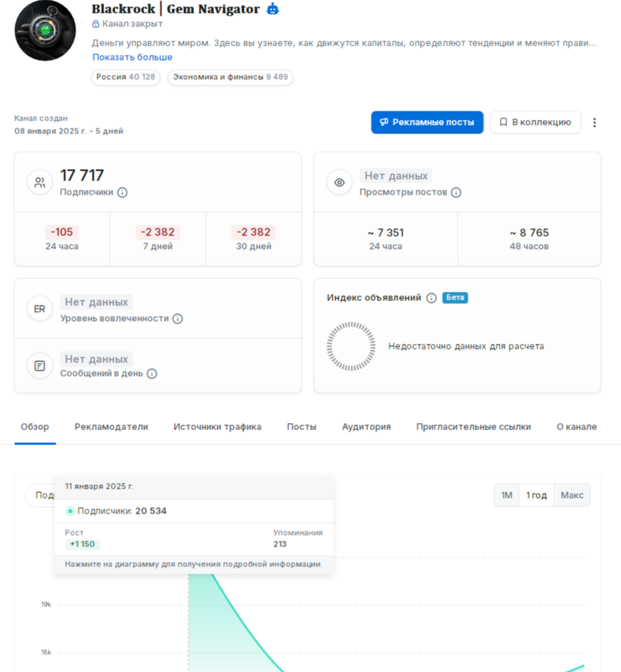
Task: Switch to the 'Обзор' tab
Action: 35,427
